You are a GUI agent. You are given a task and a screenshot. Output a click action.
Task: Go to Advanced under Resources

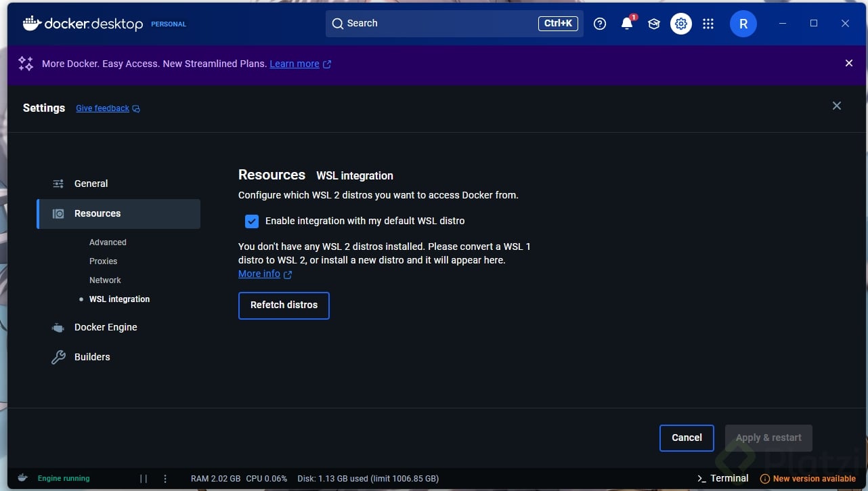point(108,242)
